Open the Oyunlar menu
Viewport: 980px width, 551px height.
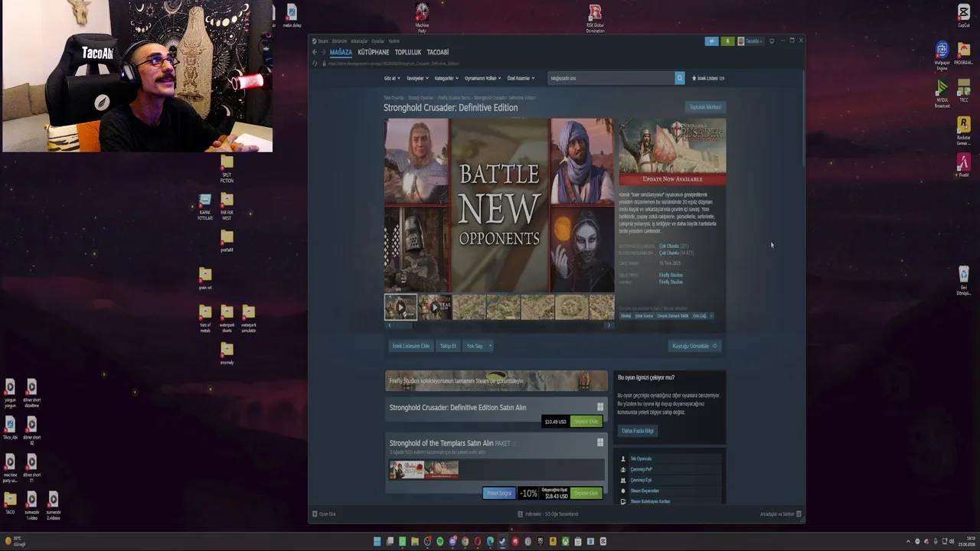click(x=378, y=41)
